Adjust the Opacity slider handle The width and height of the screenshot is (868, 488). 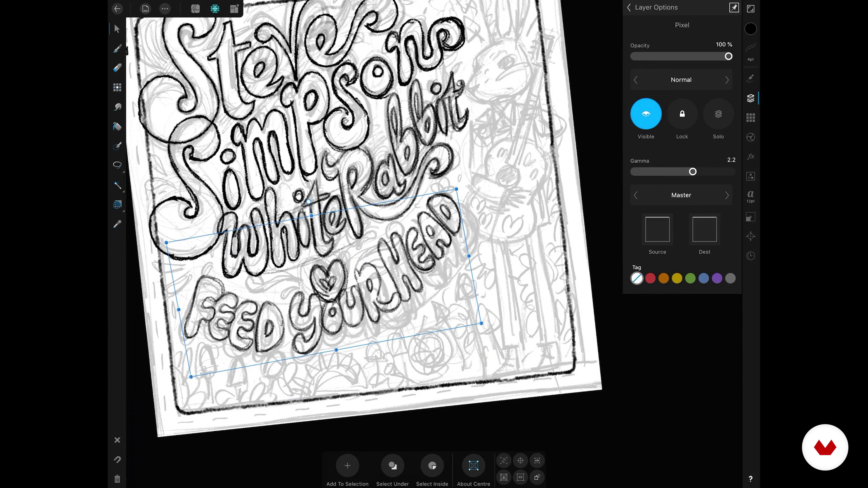pyautogui.click(x=729, y=56)
